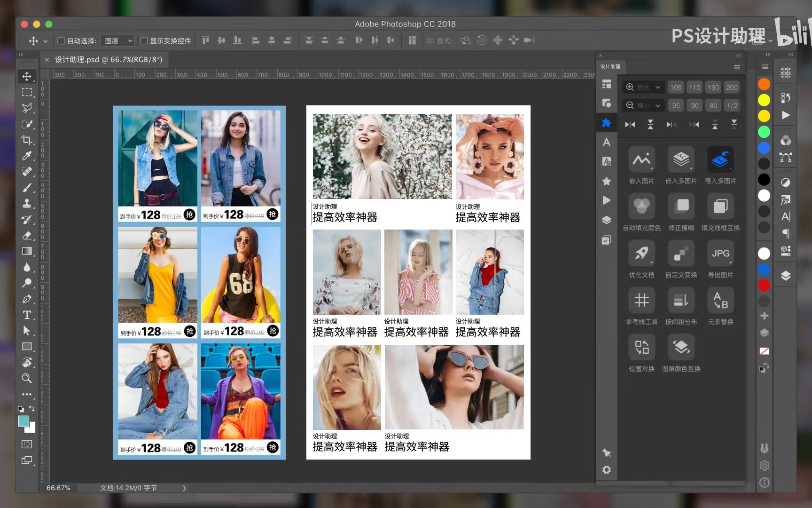The width and height of the screenshot is (812, 508).
Task: Pick the orange color swatch
Action: 764,84
